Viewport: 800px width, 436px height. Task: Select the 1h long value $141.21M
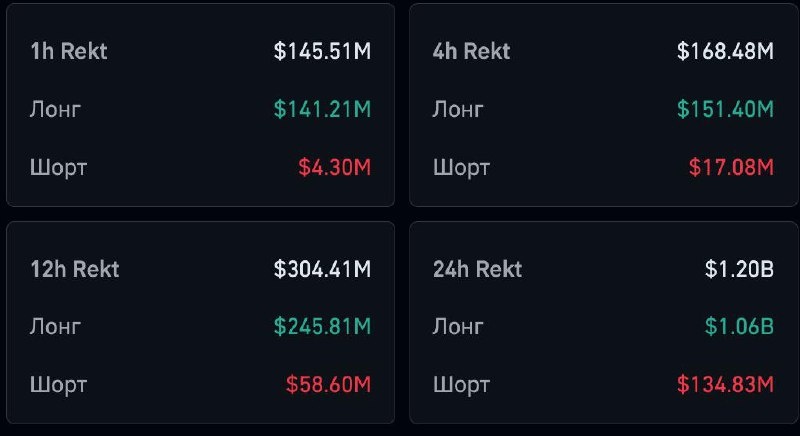322,109
